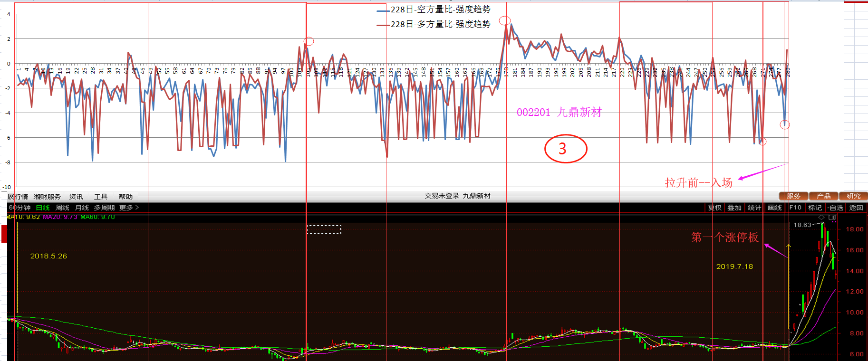Viewport: 868px width, 361px height.
Task: Switch to the 周线 weekly tab
Action: click(x=62, y=208)
